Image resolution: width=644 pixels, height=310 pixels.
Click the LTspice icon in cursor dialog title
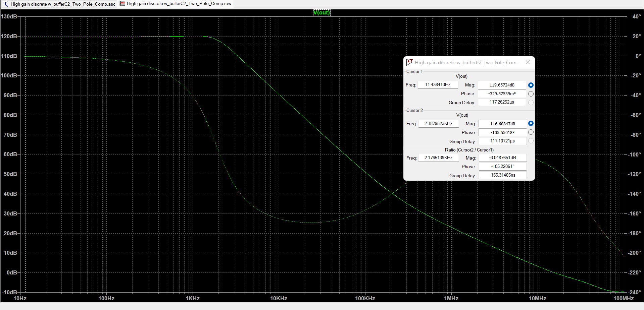[x=409, y=62]
